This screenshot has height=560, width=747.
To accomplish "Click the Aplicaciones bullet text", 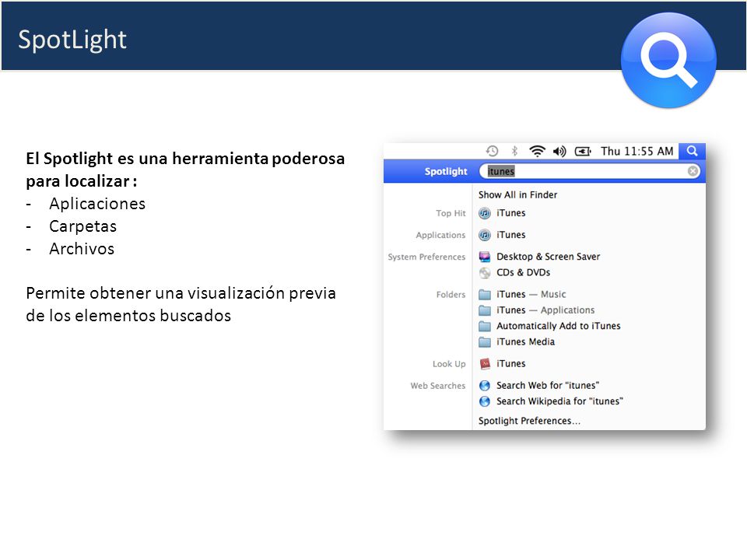I will coord(97,204).
